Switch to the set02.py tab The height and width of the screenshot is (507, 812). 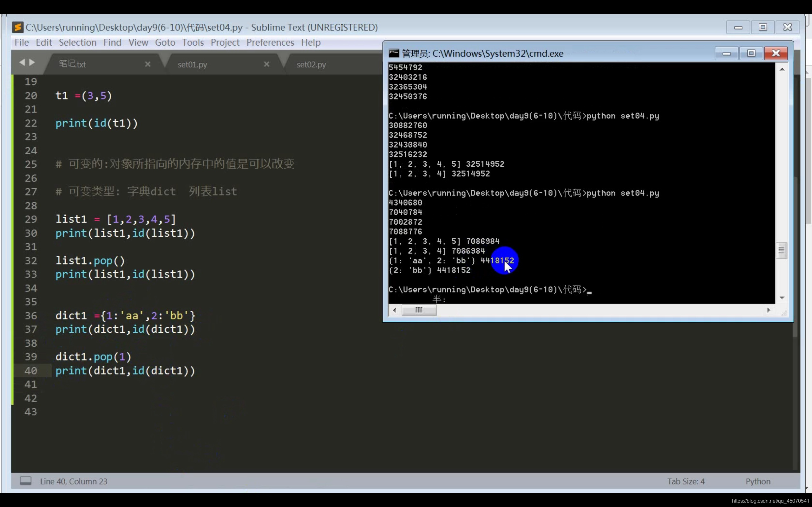coord(311,64)
